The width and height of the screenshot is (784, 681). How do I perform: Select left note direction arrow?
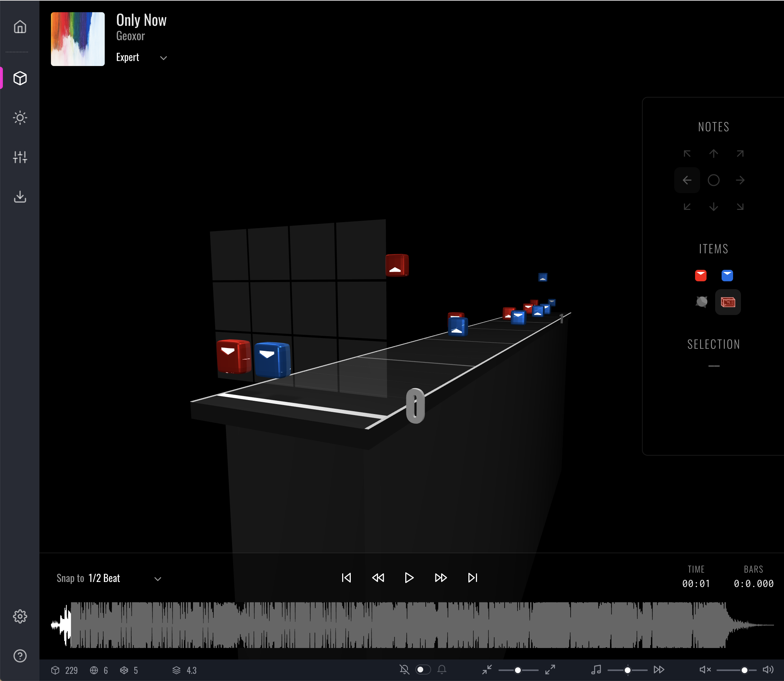pos(687,180)
